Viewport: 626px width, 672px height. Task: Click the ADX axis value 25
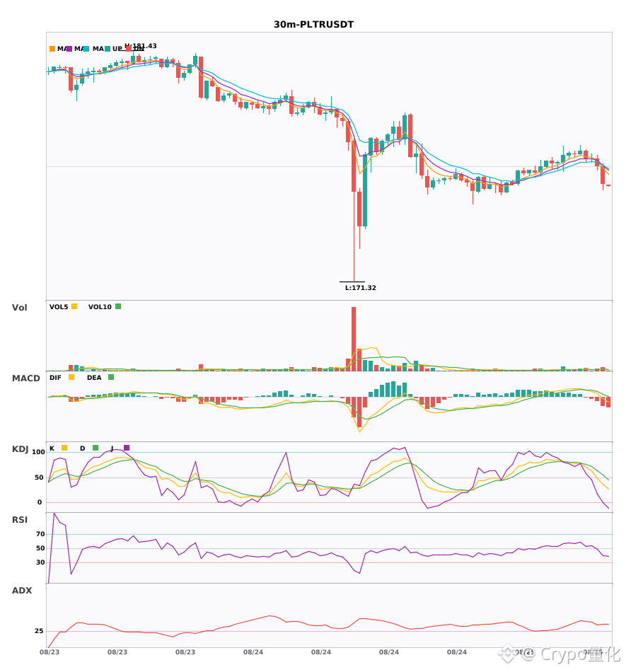pyautogui.click(x=39, y=631)
